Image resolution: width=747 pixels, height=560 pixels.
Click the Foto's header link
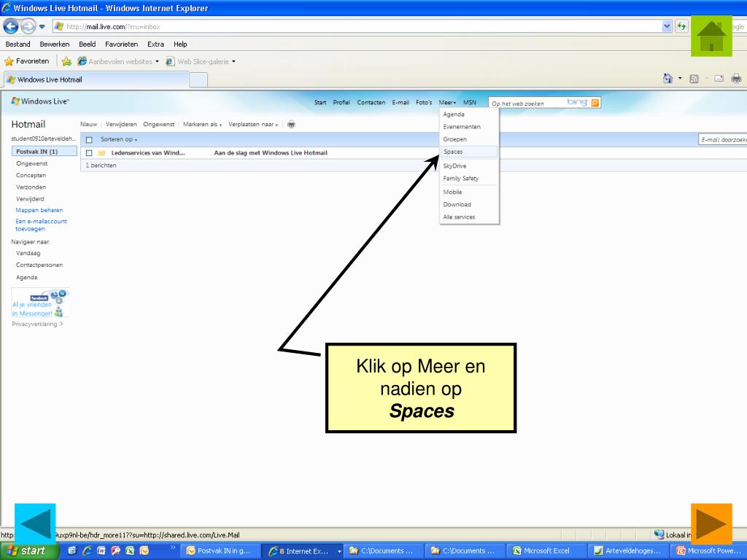pos(424,102)
